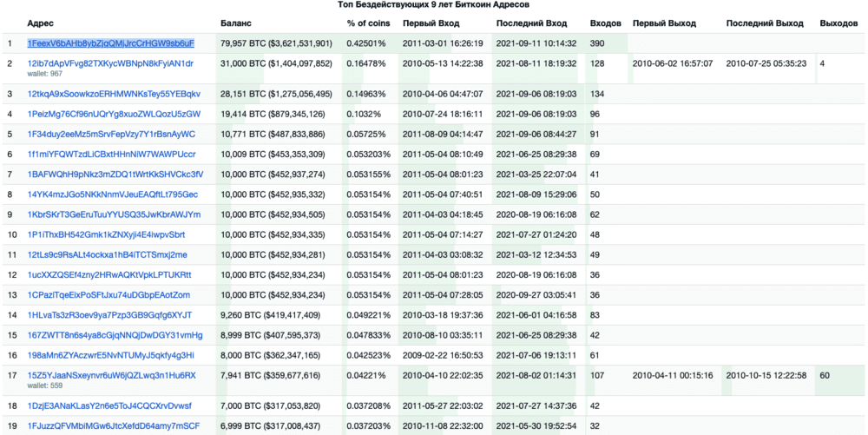
Task: Open address 1PeizMg76Cf96nUQrYg8xuoZWLQozU5zGW
Action: [114, 114]
